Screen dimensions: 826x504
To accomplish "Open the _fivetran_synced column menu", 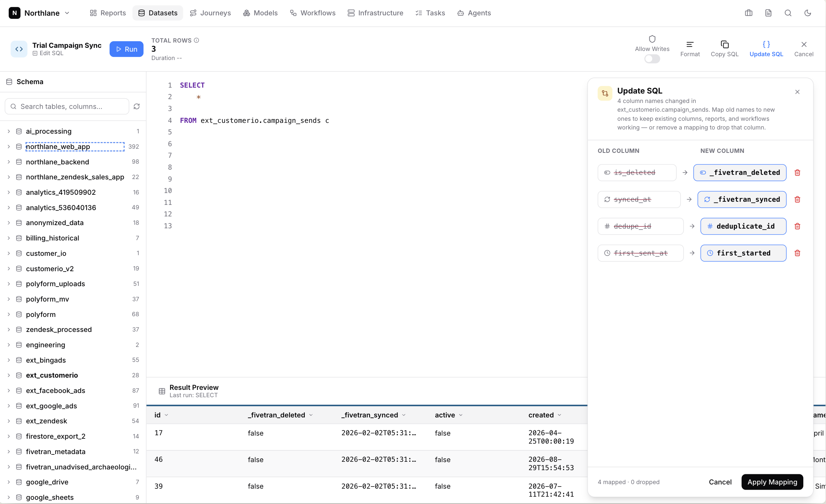I will (404, 415).
